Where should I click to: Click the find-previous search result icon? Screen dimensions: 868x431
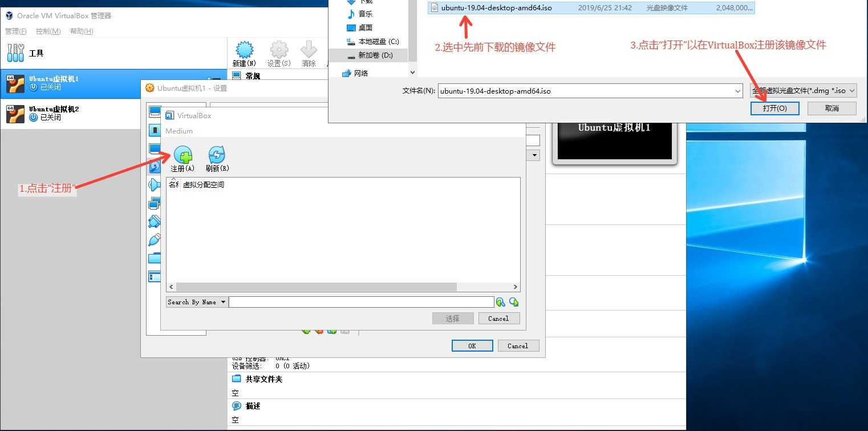point(500,302)
